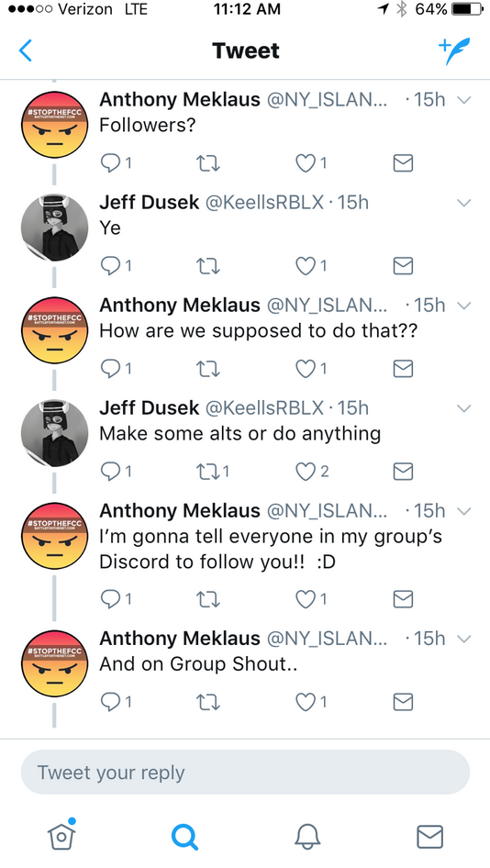
Task: Select the Search tab in bottom bar
Action: [184, 836]
